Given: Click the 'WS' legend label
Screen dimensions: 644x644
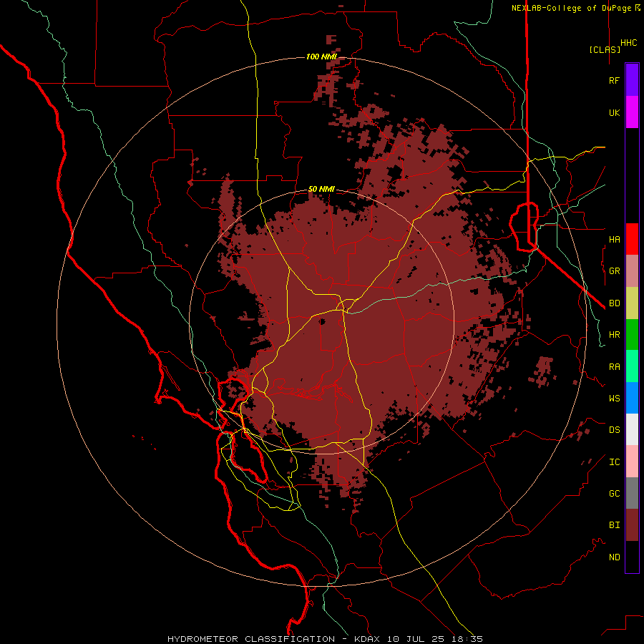Looking at the screenshot, I should click(614, 398).
